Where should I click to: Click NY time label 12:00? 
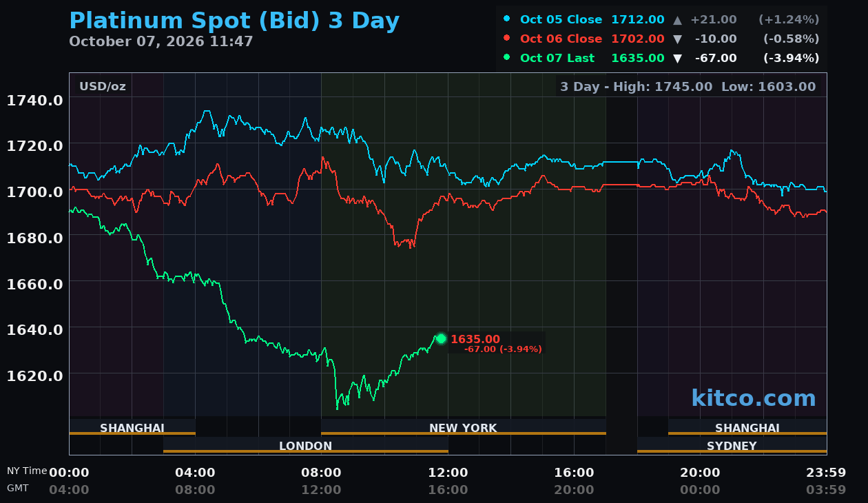448,473
